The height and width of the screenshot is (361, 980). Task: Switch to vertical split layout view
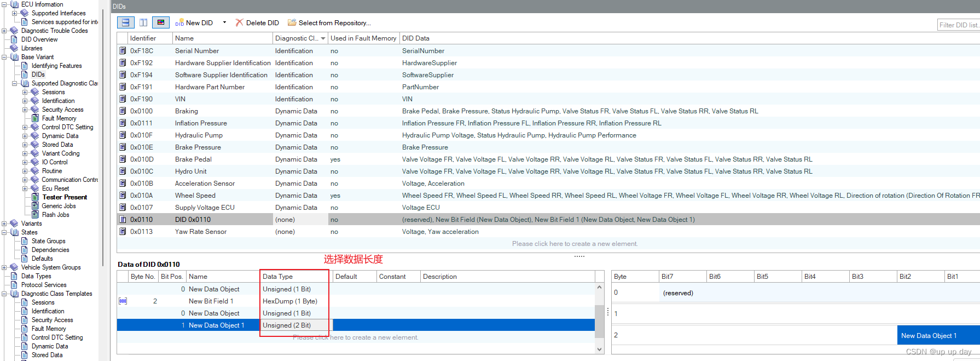tap(143, 22)
